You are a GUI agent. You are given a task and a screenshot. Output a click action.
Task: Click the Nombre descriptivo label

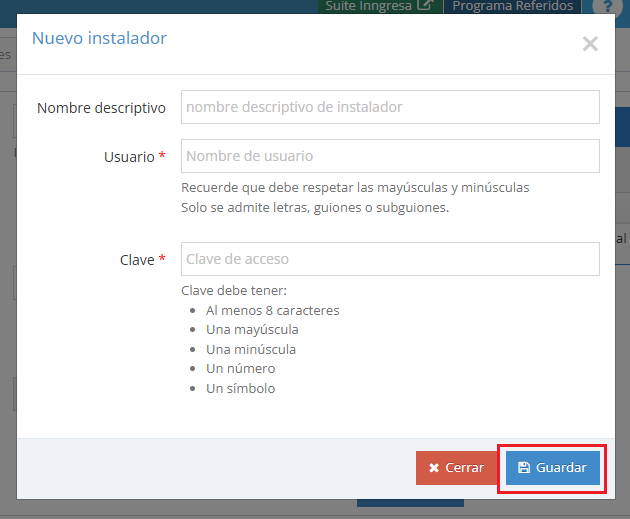tap(101, 107)
